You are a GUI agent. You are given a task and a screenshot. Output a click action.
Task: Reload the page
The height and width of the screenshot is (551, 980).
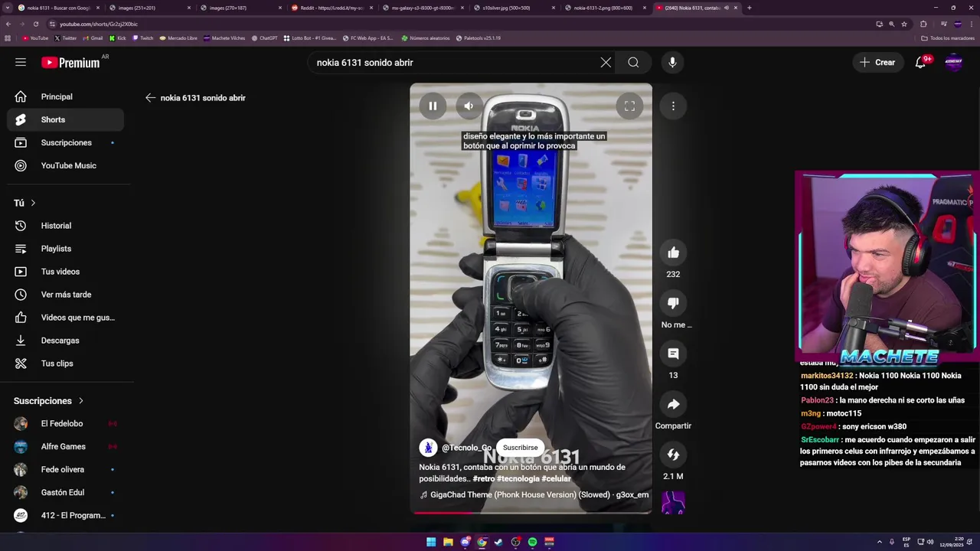35,24
